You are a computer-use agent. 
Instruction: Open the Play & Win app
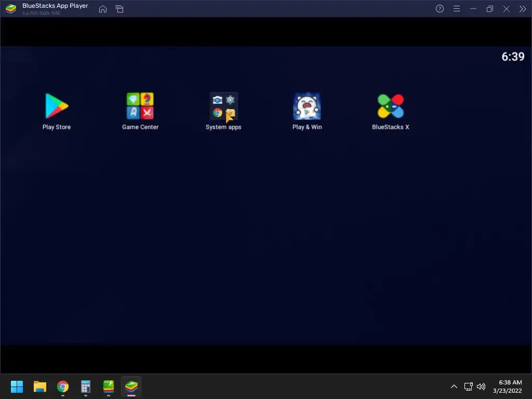point(307,106)
